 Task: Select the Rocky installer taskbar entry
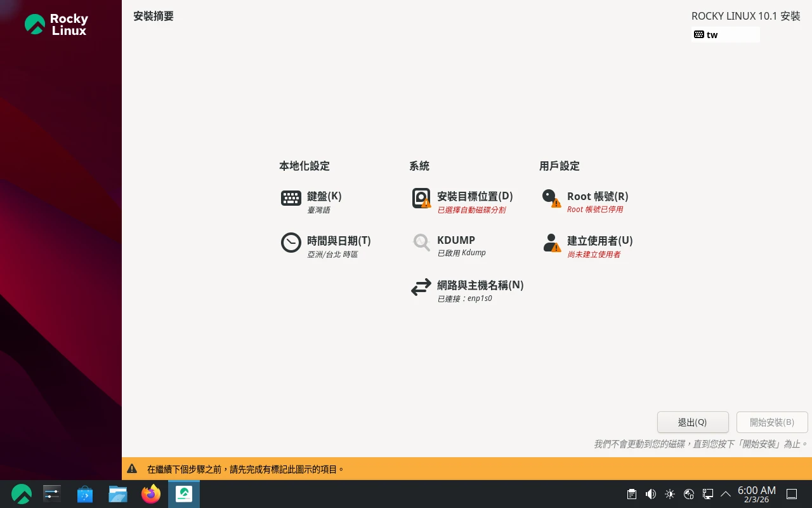tap(184, 494)
